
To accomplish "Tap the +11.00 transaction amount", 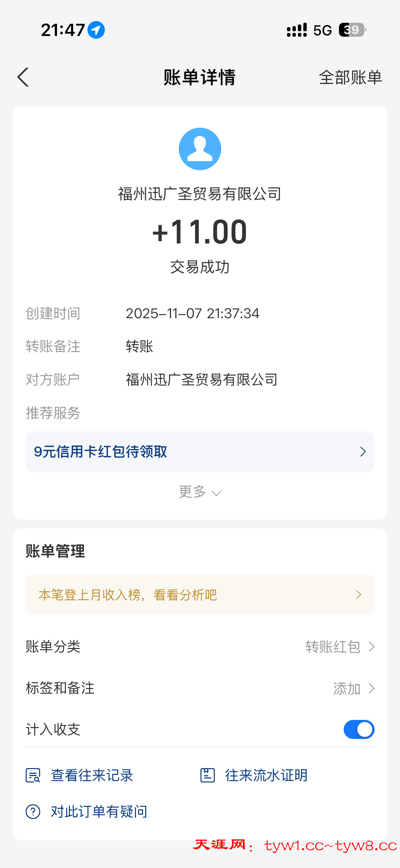I will tap(200, 232).
